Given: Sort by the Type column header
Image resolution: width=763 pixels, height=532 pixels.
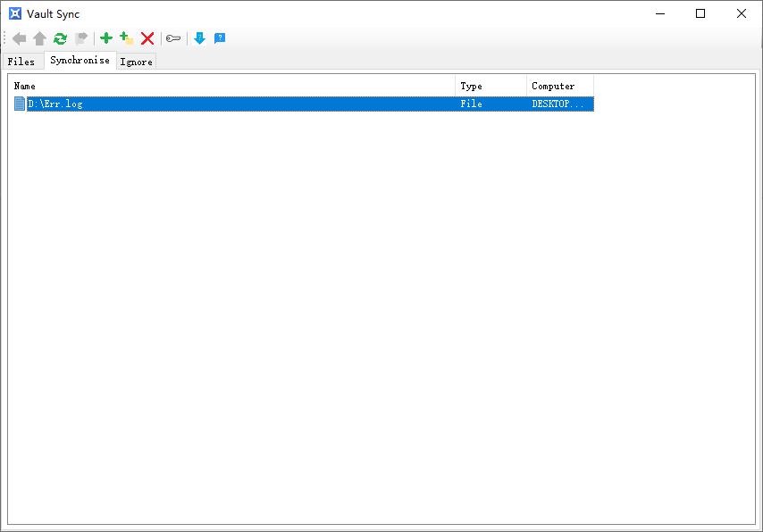Looking at the screenshot, I should 491,86.
